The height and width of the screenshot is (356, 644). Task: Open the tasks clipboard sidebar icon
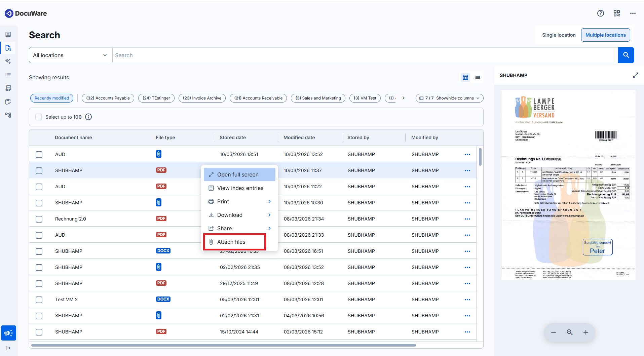click(8, 102)
